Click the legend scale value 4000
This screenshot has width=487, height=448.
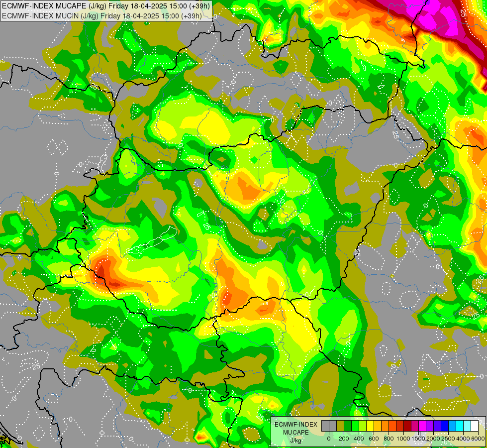point(463,439)
